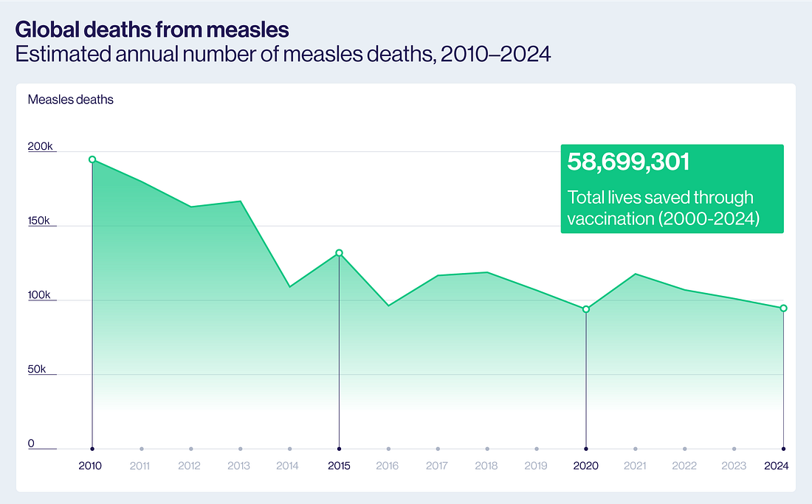Click the 2018 year label
Image resolution: width=812 pixels, height=504 pixels.
pyautogui.click(x=487, y=466)
